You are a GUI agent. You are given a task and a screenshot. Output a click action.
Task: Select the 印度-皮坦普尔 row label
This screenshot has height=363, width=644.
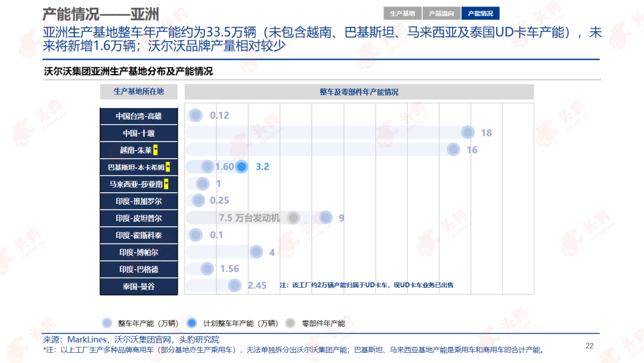139,219
